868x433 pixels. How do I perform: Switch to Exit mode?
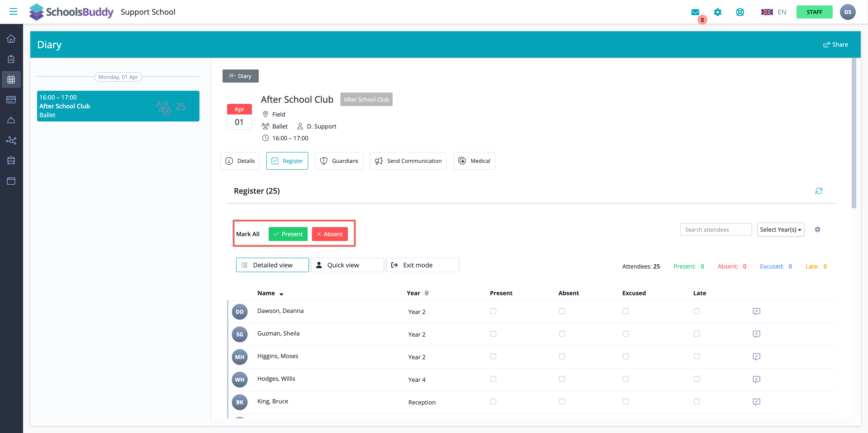point(422,265)
